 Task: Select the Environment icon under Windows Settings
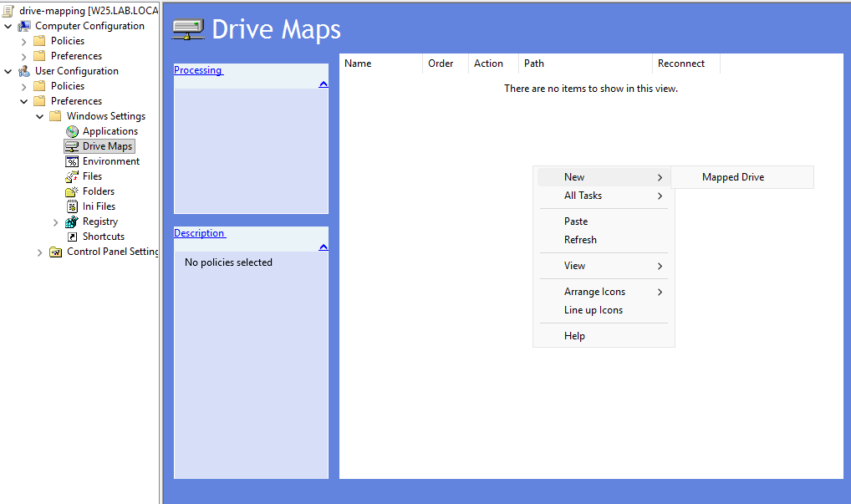pos(72,161)
